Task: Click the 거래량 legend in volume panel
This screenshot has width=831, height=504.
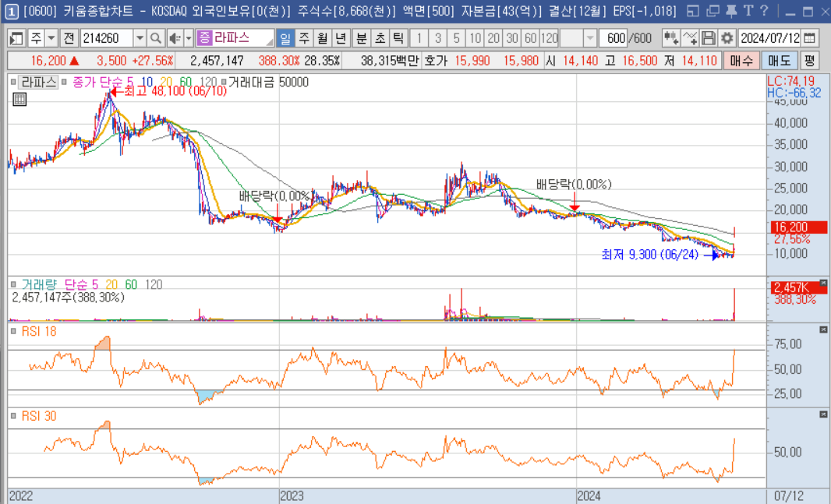Action: point(39,285)
